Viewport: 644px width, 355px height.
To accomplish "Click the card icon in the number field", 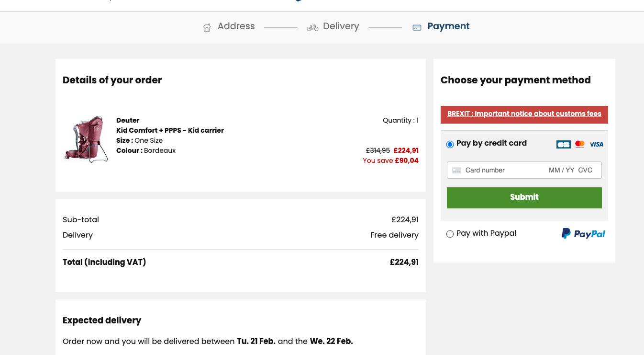I will click(x=456, y=170).
